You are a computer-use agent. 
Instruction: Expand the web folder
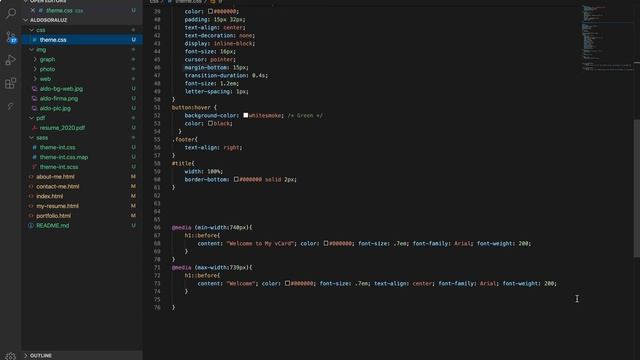click(x=35, y=79)
